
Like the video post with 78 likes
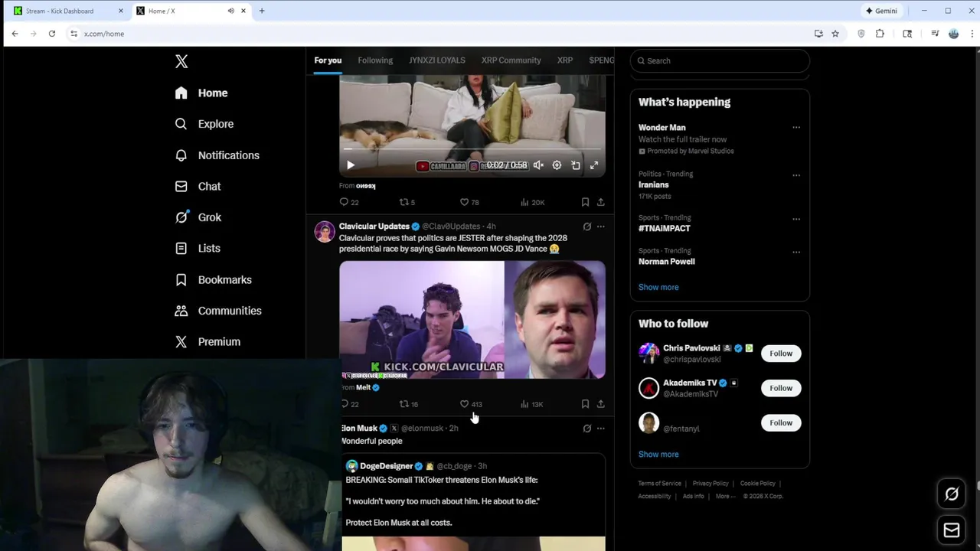pos(469,202)
